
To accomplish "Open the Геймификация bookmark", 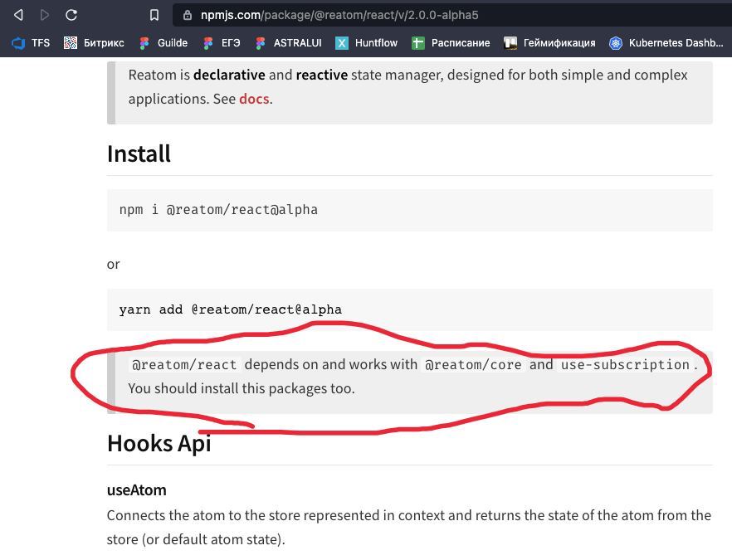I will point(549,43).
